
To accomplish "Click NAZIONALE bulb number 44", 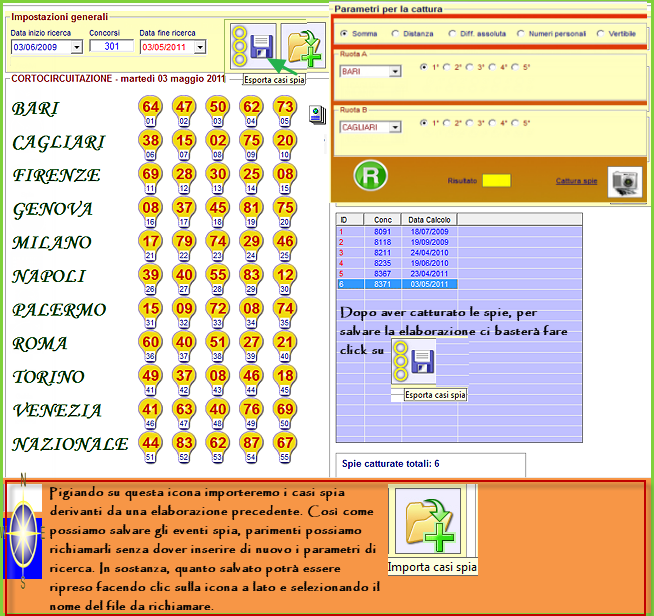I will [x=150, y=448].
